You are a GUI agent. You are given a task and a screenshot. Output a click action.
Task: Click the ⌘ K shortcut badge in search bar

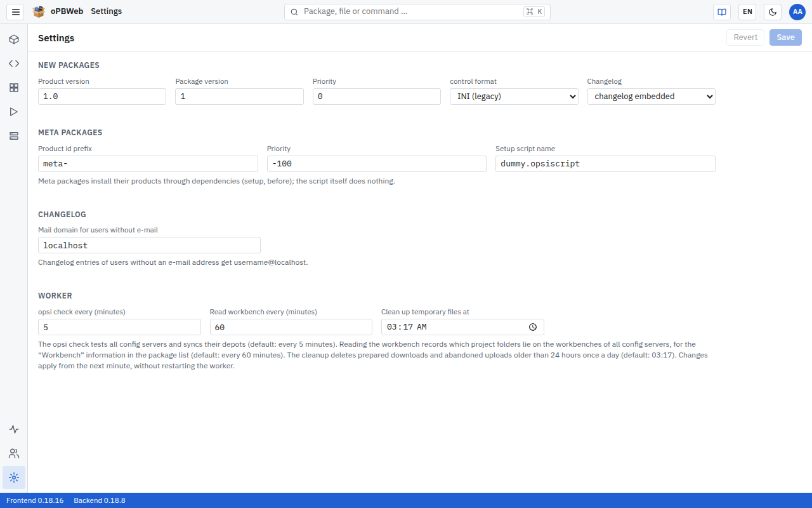pyautogui.click(x=534, y=12)
